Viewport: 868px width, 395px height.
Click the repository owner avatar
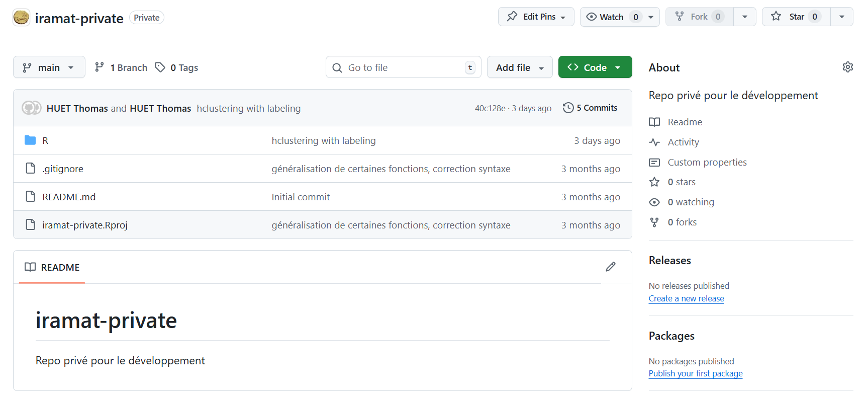click(21, 18)
